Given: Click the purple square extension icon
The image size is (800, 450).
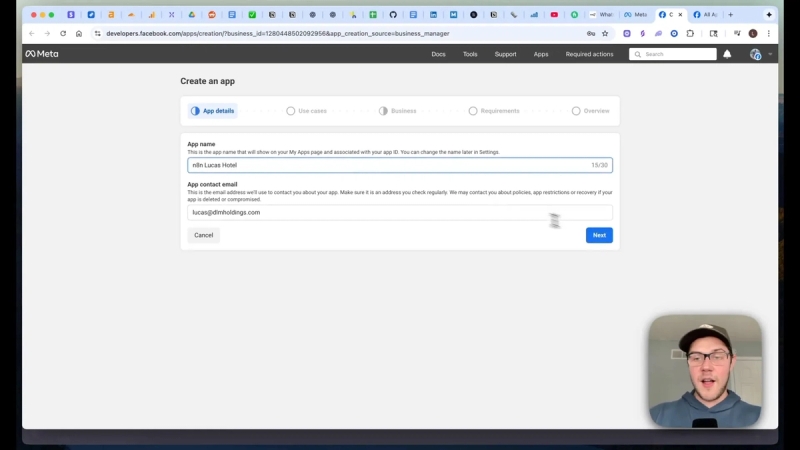Looking at the screenshot, I should point(627,34).
